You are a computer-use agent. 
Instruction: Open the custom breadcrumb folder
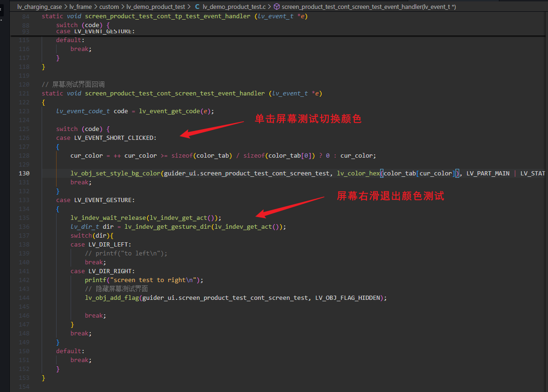click(109, 7)
